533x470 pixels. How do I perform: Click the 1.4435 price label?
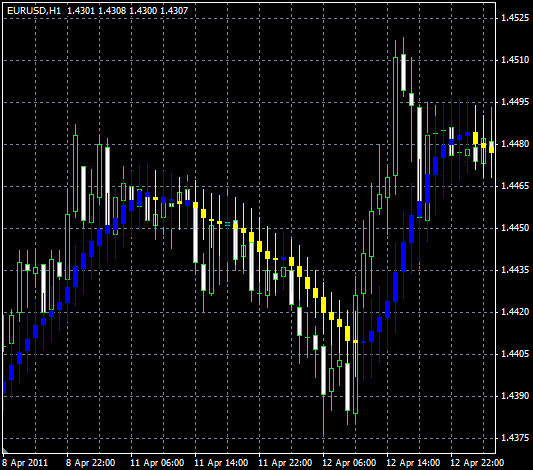515,270
